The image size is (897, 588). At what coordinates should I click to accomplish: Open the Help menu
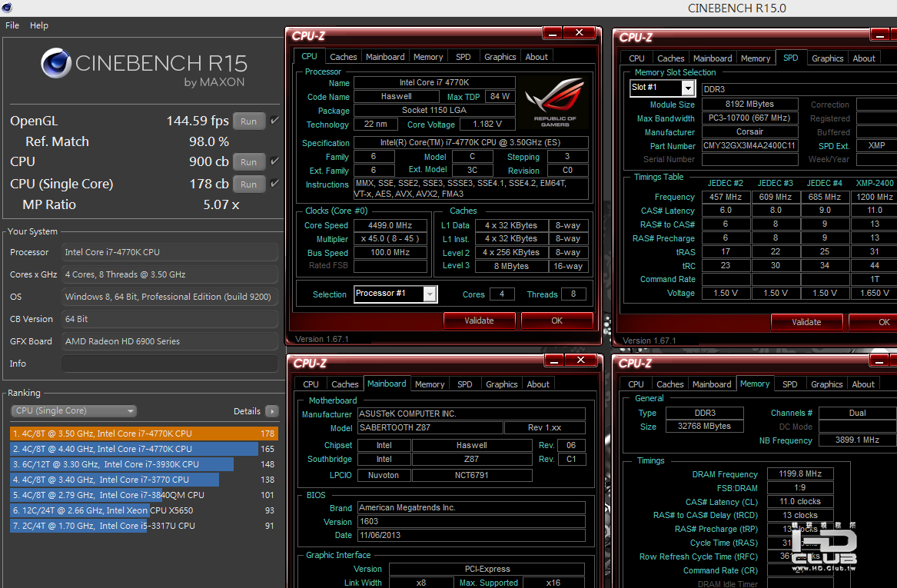tap(39, 25)
